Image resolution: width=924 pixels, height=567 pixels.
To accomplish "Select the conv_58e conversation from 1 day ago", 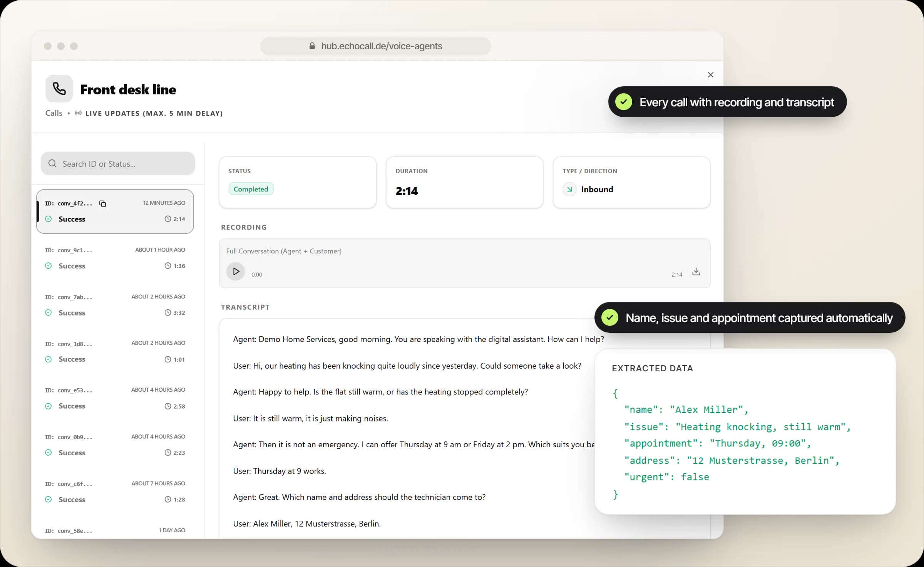I will [115, 530].
